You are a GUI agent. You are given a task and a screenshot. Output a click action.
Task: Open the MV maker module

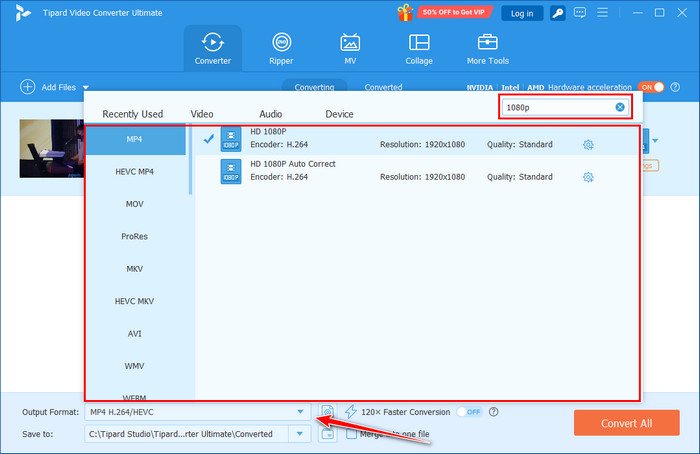point(350,49)
